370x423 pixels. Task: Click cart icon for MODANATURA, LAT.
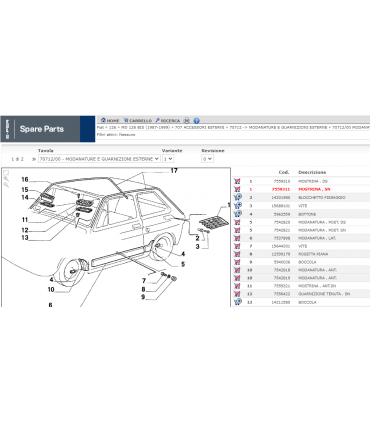(x=237, y=238)
